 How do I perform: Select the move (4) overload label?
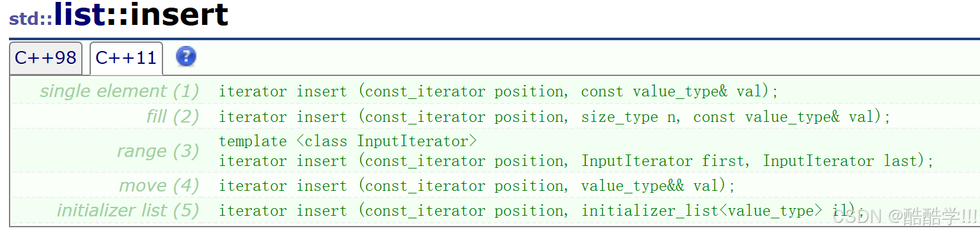(x=159, y=186)
